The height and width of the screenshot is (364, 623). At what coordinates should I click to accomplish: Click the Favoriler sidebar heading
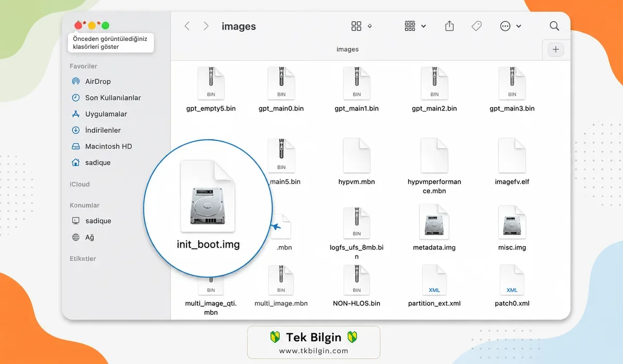coord(84,66)
